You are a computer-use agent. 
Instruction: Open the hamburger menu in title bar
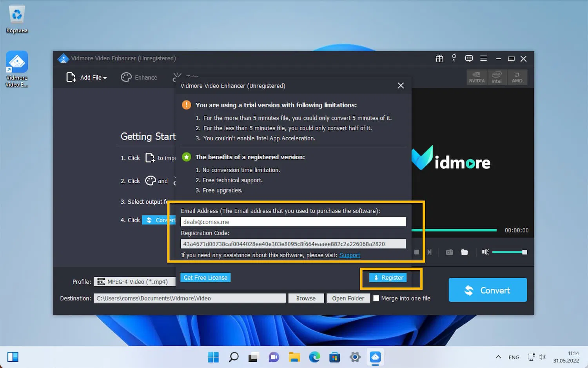click(484, 58)
